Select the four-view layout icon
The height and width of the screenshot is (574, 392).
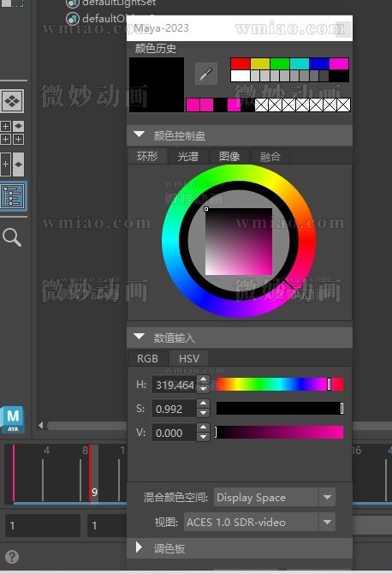[x=12, y=133]
